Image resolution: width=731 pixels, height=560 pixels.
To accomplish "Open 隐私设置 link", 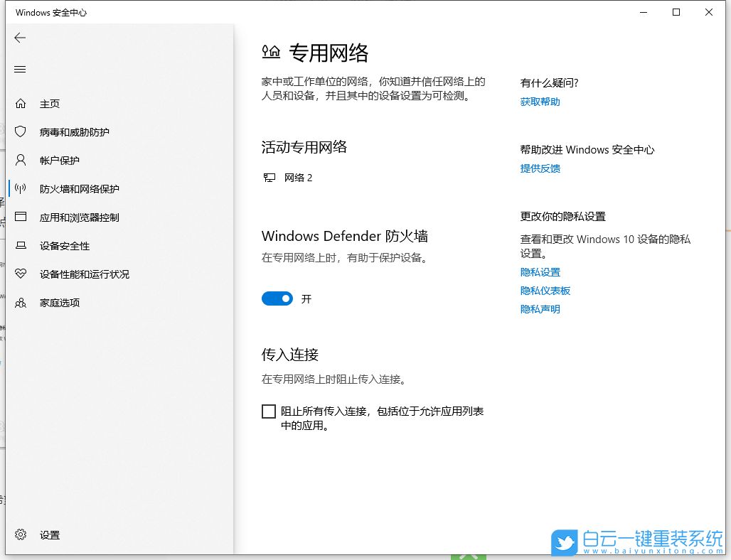I will (539, 272).
